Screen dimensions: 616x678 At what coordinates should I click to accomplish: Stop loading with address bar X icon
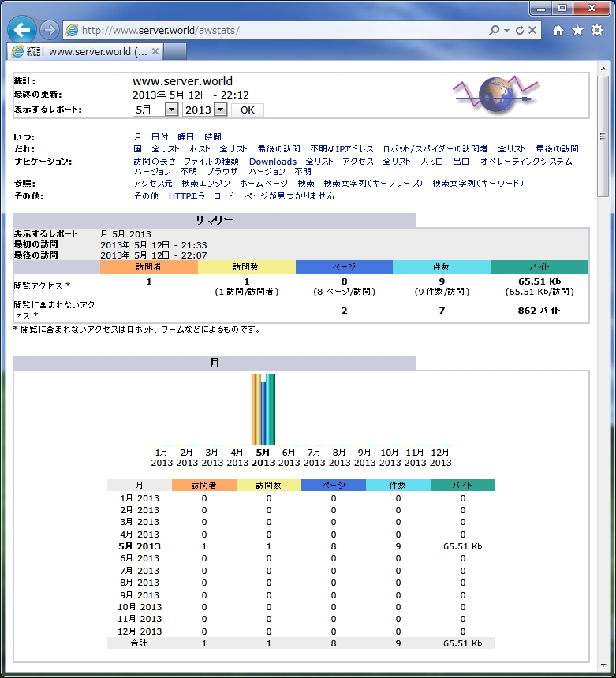click(532, 30)
